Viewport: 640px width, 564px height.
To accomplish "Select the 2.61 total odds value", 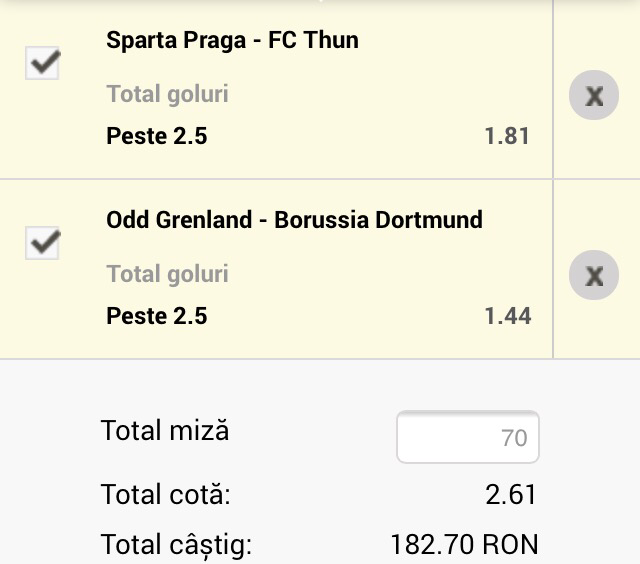I will [x=510, y=494].
